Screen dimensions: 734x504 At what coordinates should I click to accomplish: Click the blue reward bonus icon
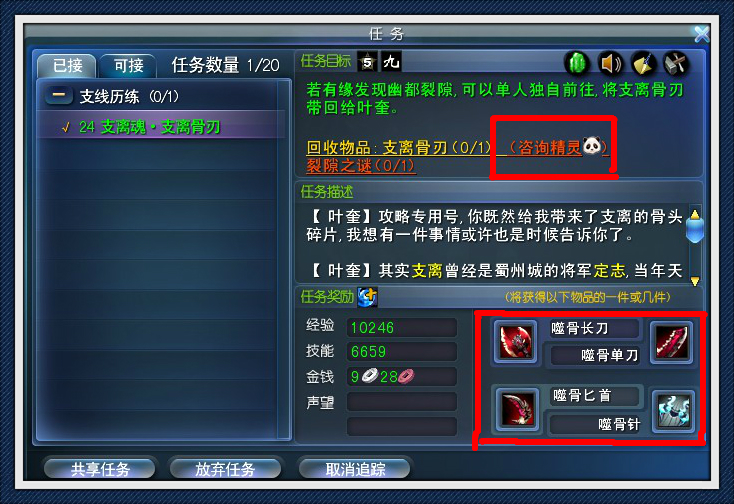367,297
